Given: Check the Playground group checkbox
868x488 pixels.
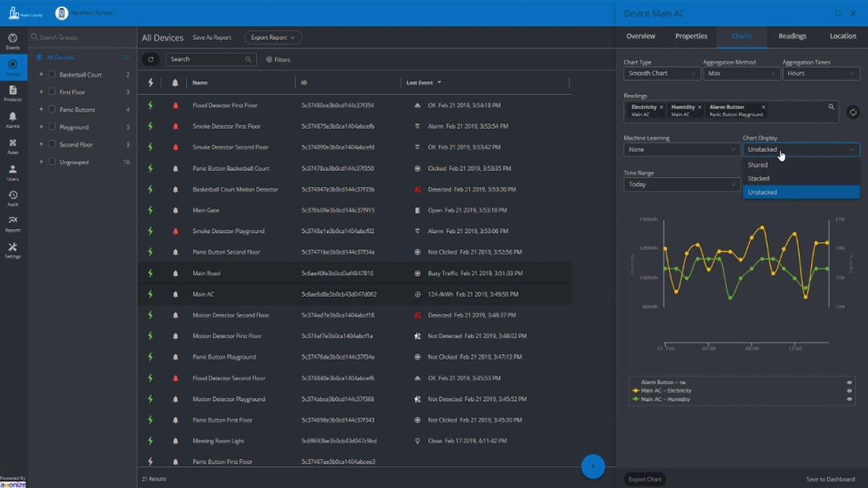Looking at the screenshot, I should [x=52, y=127].
